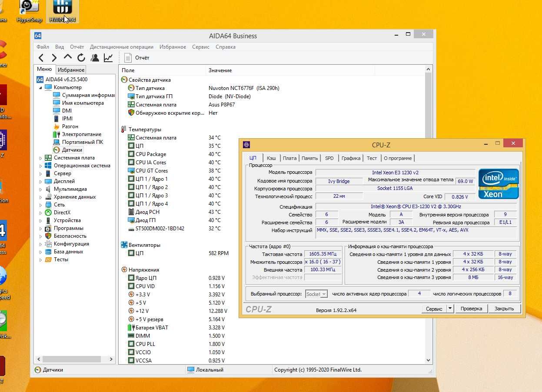This screenshot has height=392, width=542.
Task: Switch to Избранное tab in left pane
Action: (x=71, y=70)
